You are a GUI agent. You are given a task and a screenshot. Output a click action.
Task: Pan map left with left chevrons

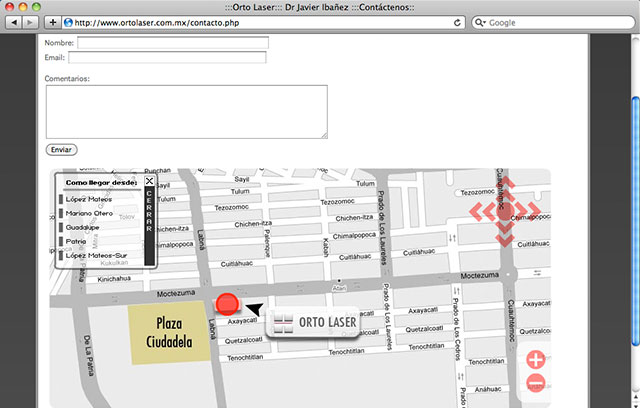tap(482, 211)
